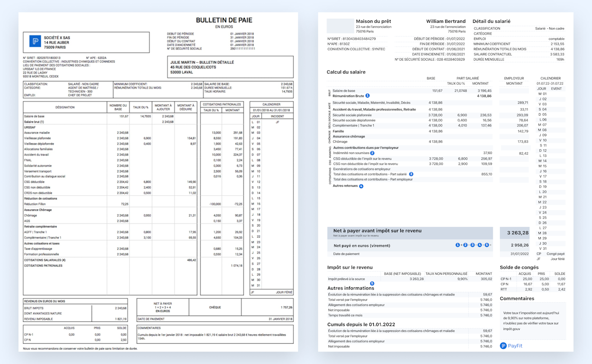Click the value "486,42" in salarial contributions
The height and width of the screenshot is (364, 592).
(192, 260)
